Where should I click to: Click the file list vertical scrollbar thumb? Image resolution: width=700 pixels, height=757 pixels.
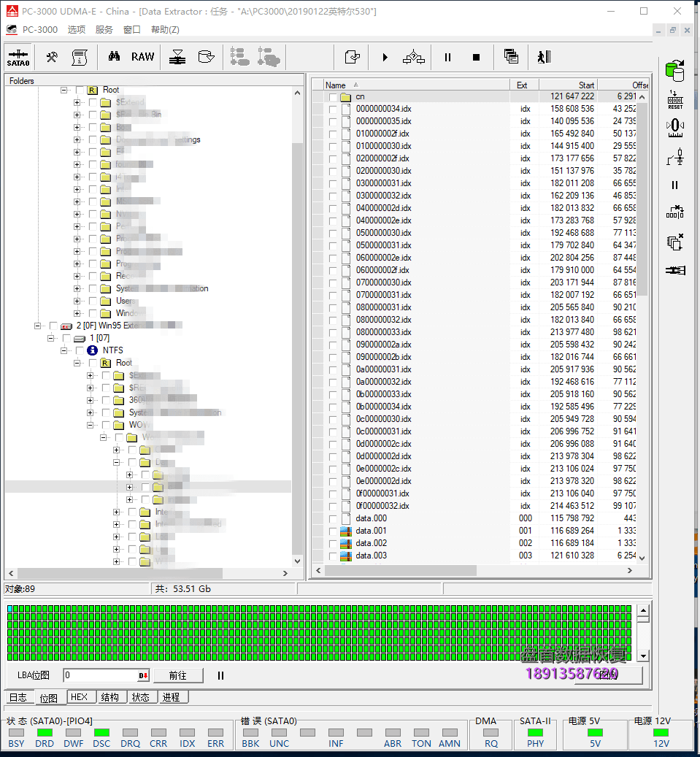coord(642,199)
